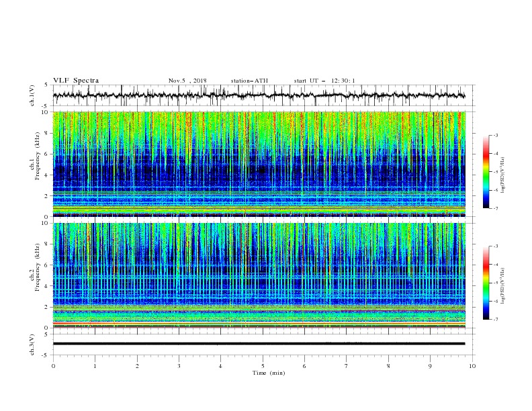Screen dimensions: 532x411
Task: Click the "station=ATH" label
Action: click(249, 81)
